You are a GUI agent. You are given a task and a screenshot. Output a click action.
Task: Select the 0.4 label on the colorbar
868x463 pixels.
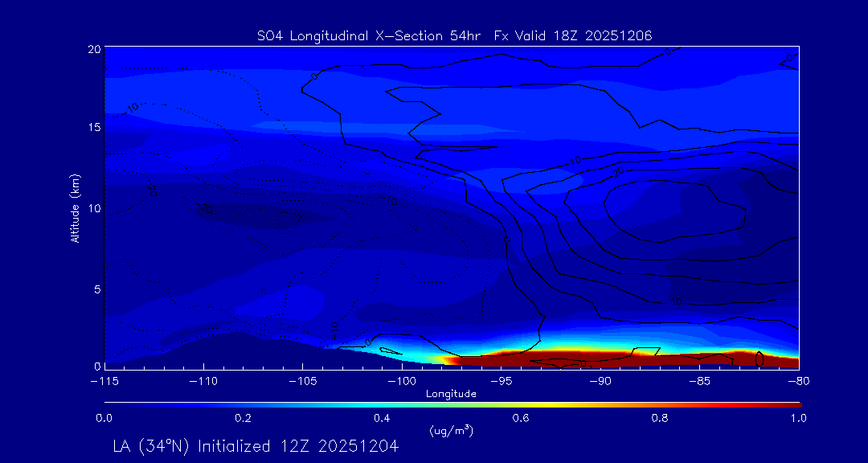[382, 418]
